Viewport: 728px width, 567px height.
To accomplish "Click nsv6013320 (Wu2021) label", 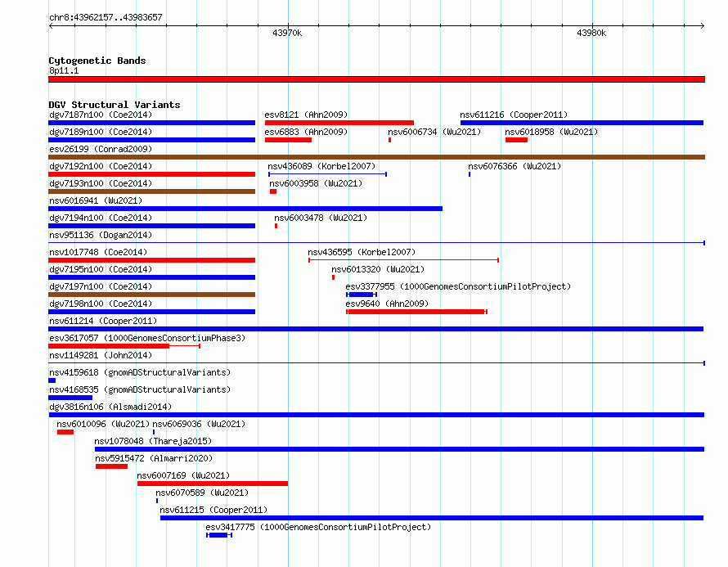I will [378, 269].
